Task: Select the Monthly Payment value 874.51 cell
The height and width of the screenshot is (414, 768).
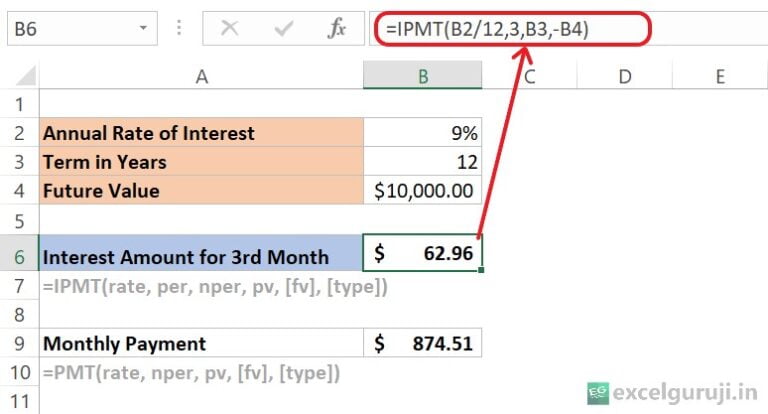Action: (x=423, y=343)
